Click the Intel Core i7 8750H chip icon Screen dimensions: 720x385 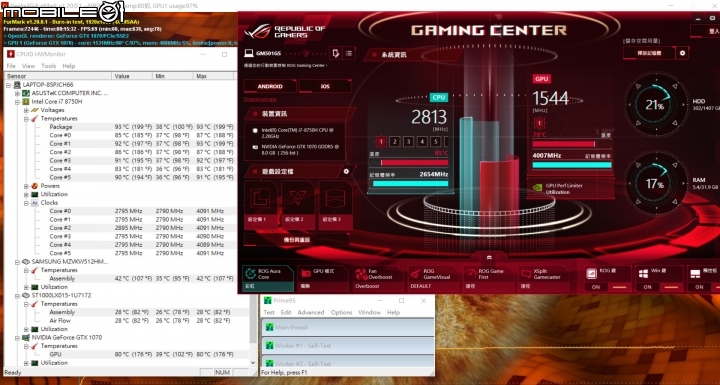[x=26, y=102]
